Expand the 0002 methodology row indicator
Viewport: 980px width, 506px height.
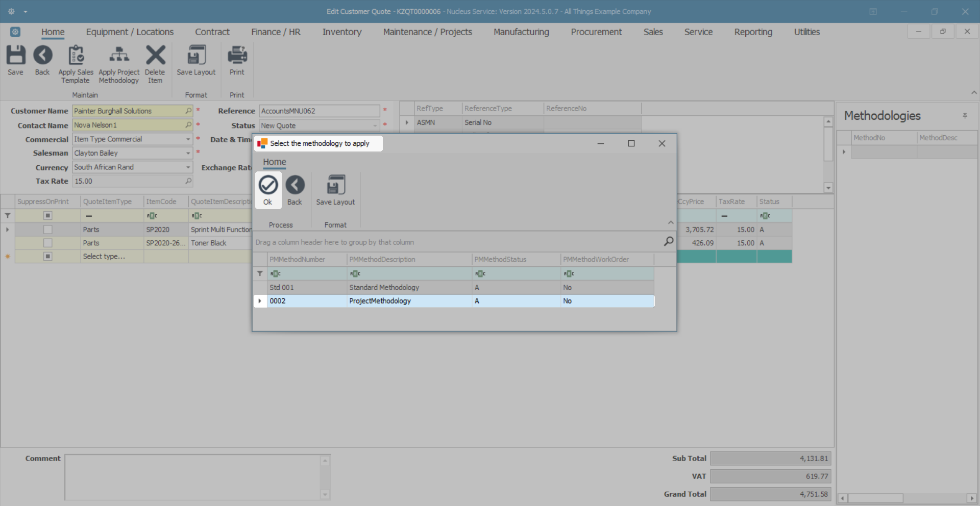coord(260,301)
